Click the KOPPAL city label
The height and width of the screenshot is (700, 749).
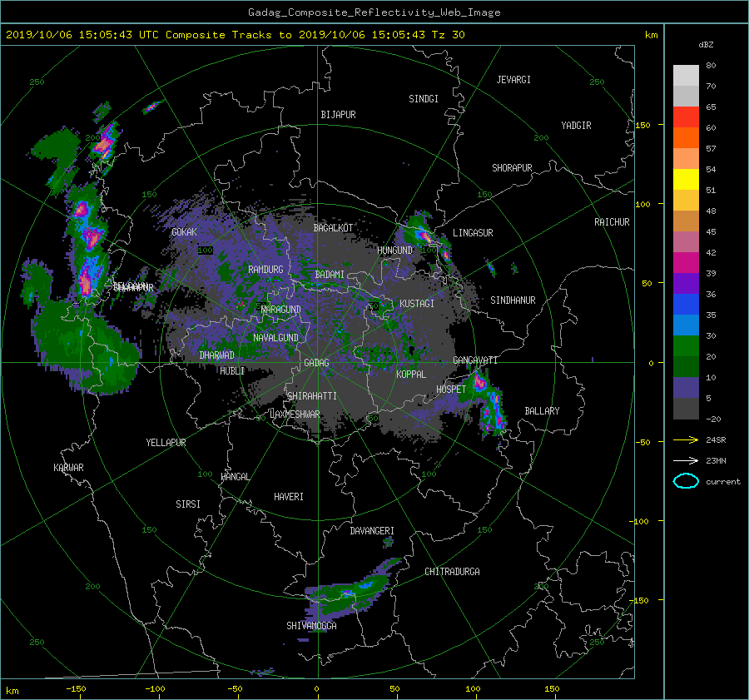pyautogui.click(x=411, y=375)
